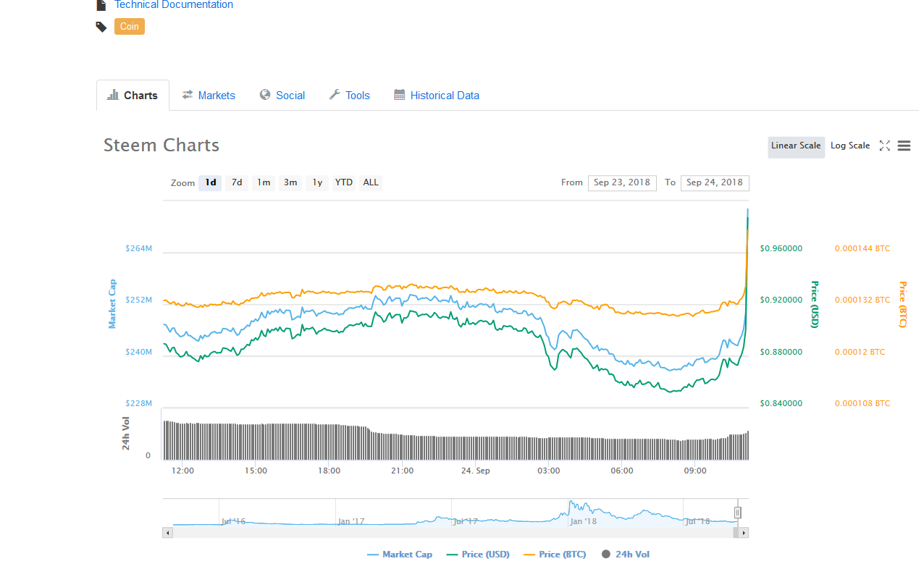The height and width of the screenshot is (569, 924).
Task: Click the globe icon on the Social tab
Action: click(265, 95)
